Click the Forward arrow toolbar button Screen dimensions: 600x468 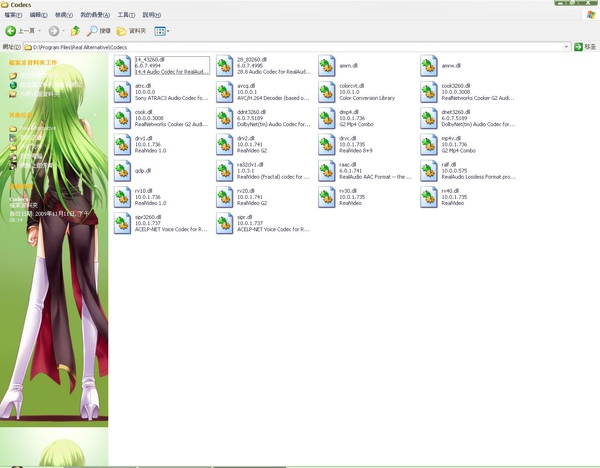(x=54, y=31)
